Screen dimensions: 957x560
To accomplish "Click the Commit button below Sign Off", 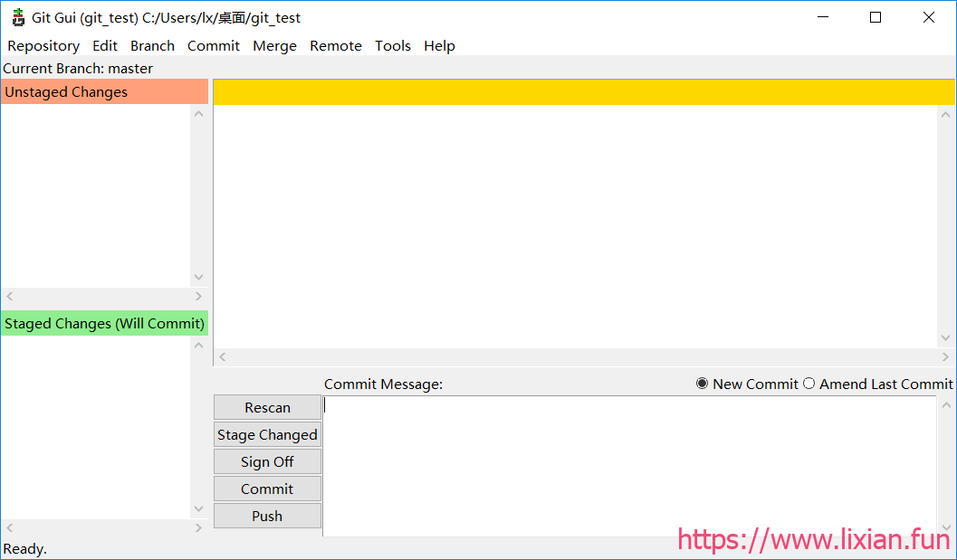I will pos(267,489).
